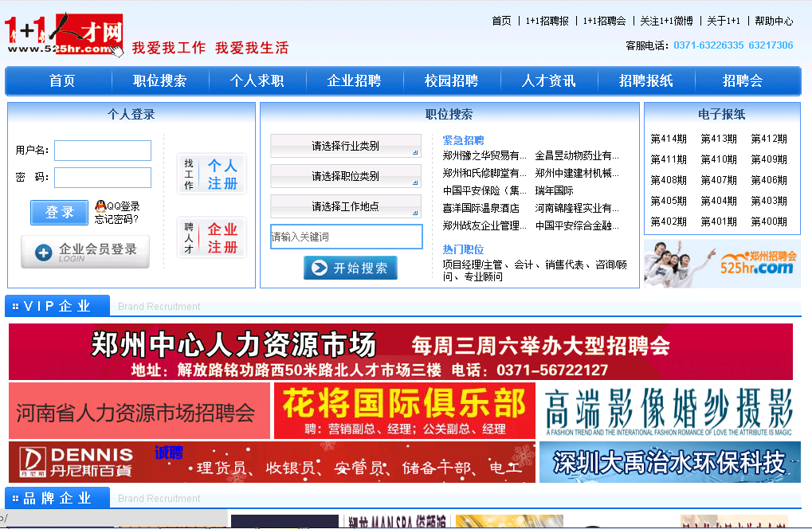Open top link 1+1招聘会
The image size is (812, 529).
click(604, 21)
